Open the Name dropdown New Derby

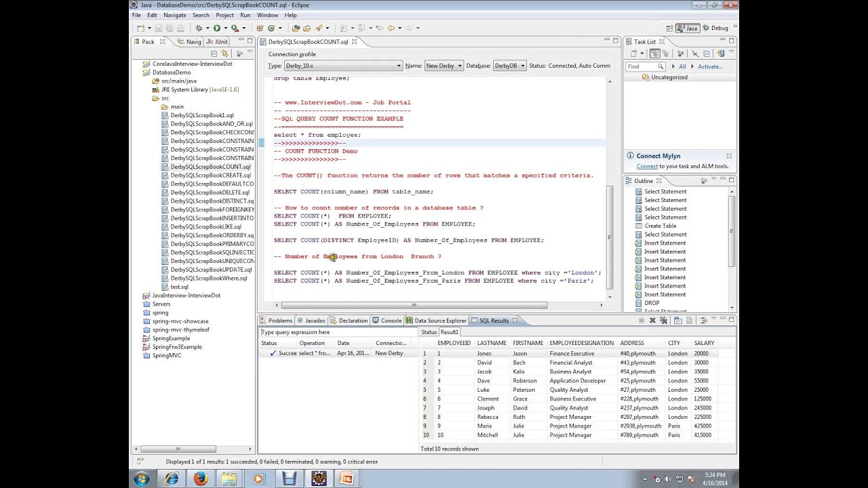(x=443, y=66)
